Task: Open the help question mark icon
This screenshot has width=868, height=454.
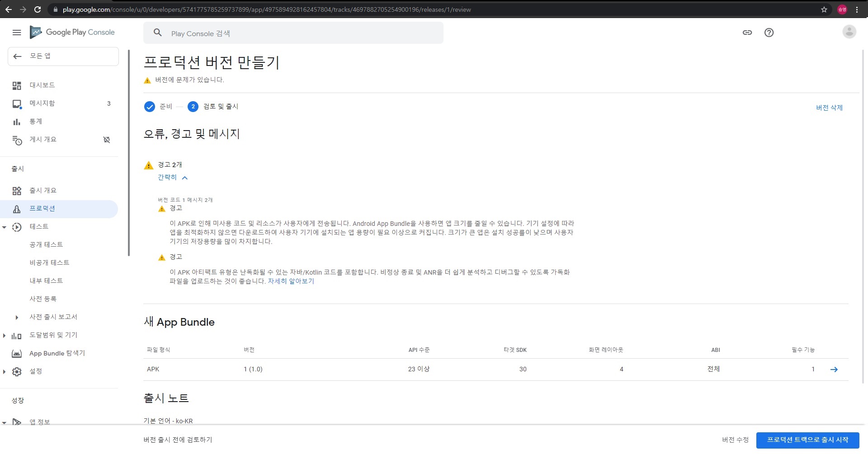Action: coord(769,33)
